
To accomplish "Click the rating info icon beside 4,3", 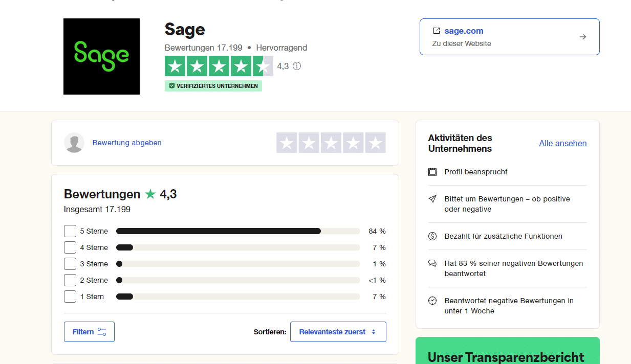I will tap(297, 66).
